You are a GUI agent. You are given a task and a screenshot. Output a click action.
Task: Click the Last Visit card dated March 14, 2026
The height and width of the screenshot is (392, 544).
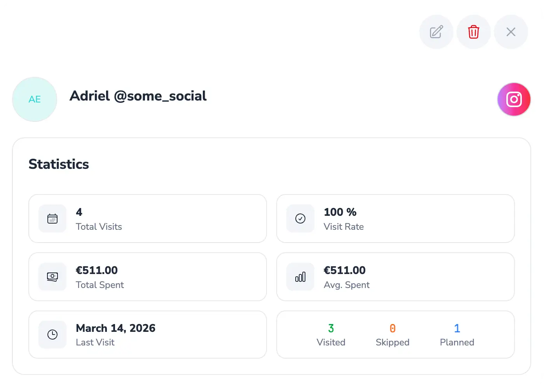148,335
